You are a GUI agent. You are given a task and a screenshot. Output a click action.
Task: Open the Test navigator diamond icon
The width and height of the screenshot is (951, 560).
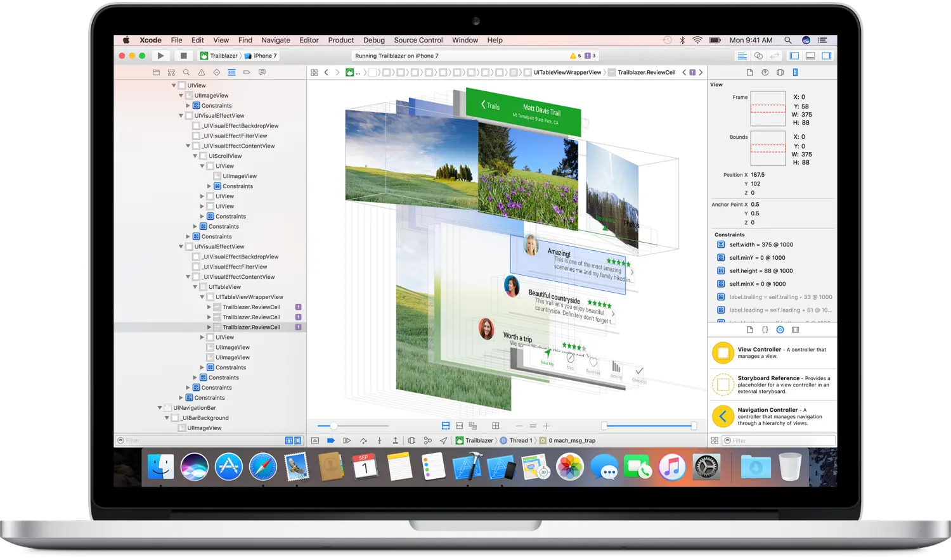[217, 72]
